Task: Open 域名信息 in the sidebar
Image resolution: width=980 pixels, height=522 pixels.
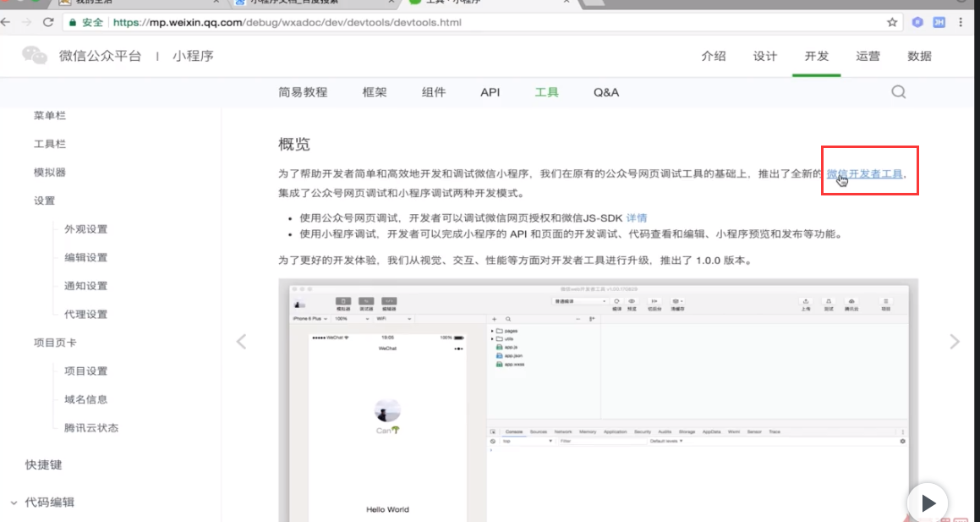Action: click(85, 399)
